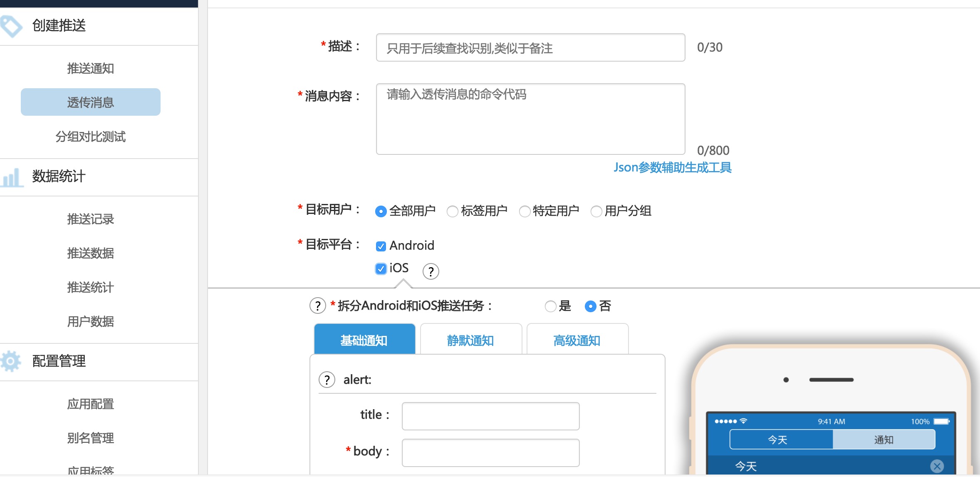Open the Json参数辅助生成工具 link

[672, 167]
